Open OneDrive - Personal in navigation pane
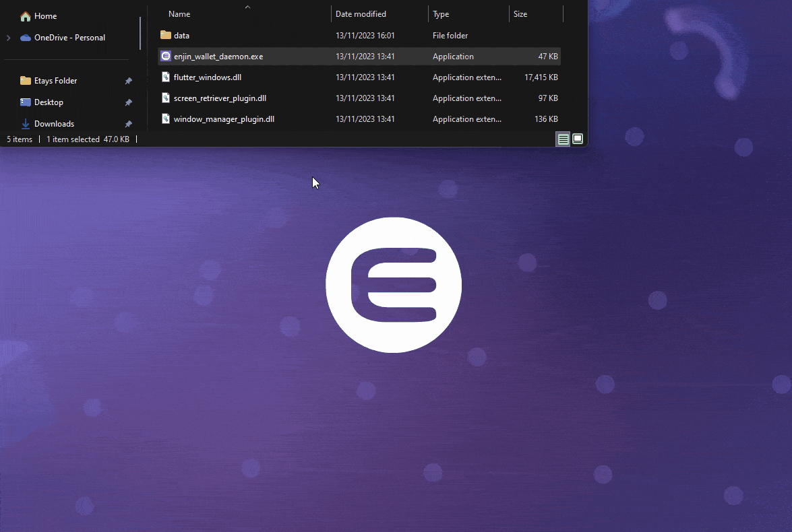 [69, 37]
